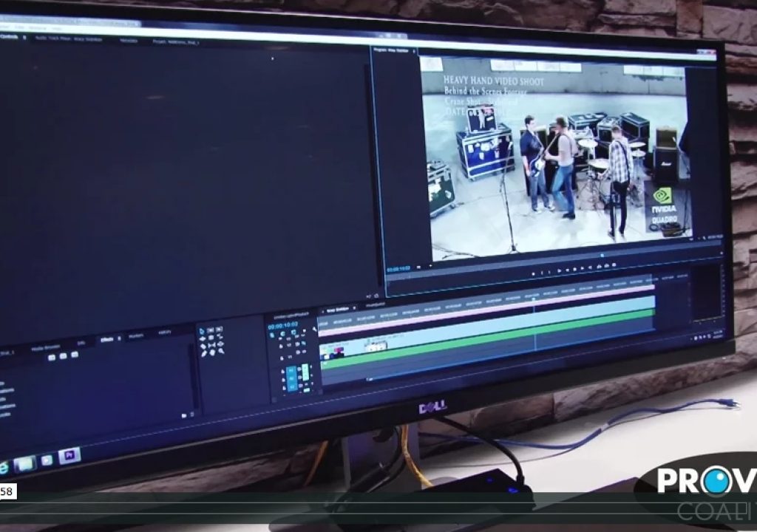Switch to Media Browser tab

[46, 347]
